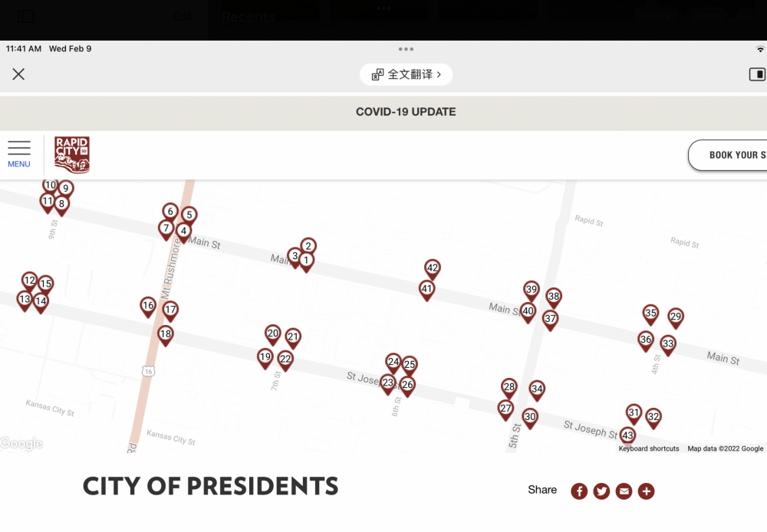Screen dimensions: 767x532
Task: Tap the three-dot multitasking control
Action: 406,49
